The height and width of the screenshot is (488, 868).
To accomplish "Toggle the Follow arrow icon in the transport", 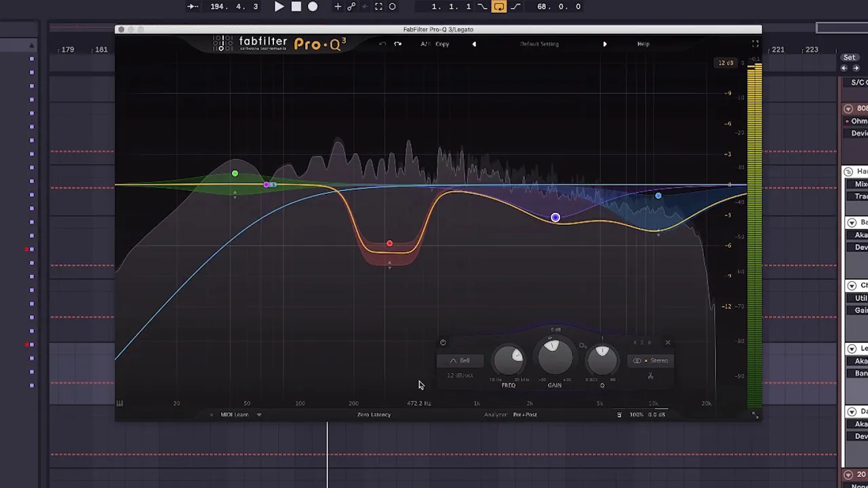I will click(193, 7).
